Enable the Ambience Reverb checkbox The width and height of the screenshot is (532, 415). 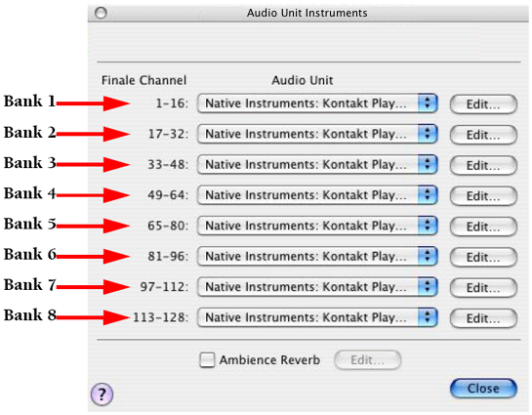tap(207, 359)
